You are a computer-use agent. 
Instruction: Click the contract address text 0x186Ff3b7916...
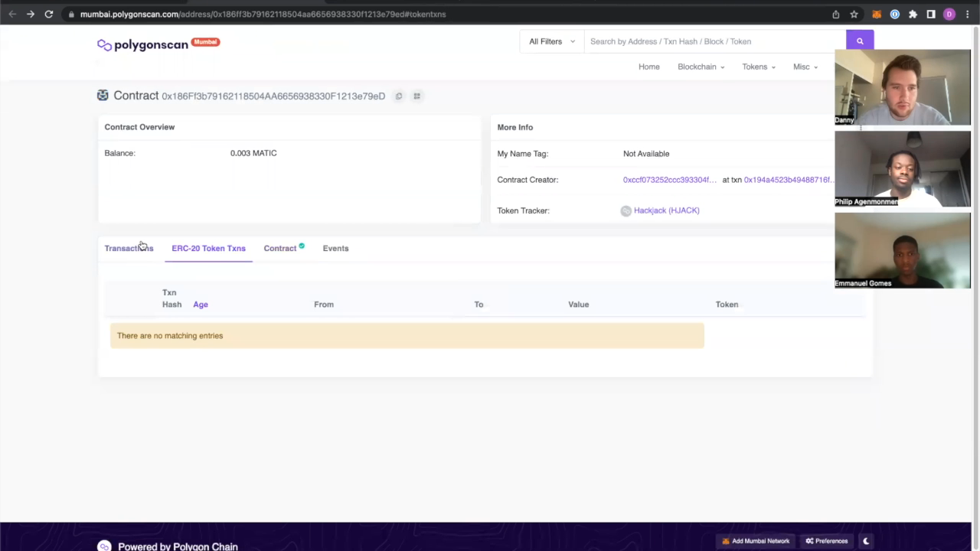pos(273,96)
